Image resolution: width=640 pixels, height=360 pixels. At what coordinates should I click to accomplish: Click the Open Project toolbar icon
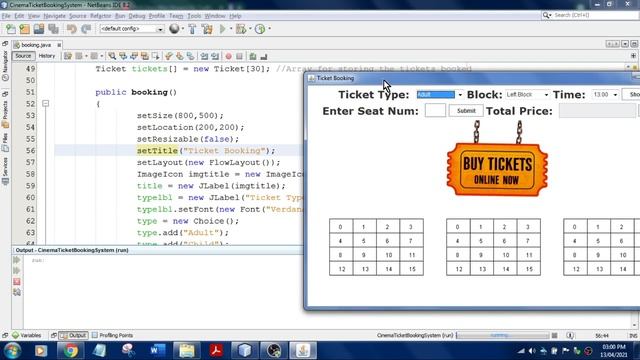pyautogui.click(x=39, y=29)
